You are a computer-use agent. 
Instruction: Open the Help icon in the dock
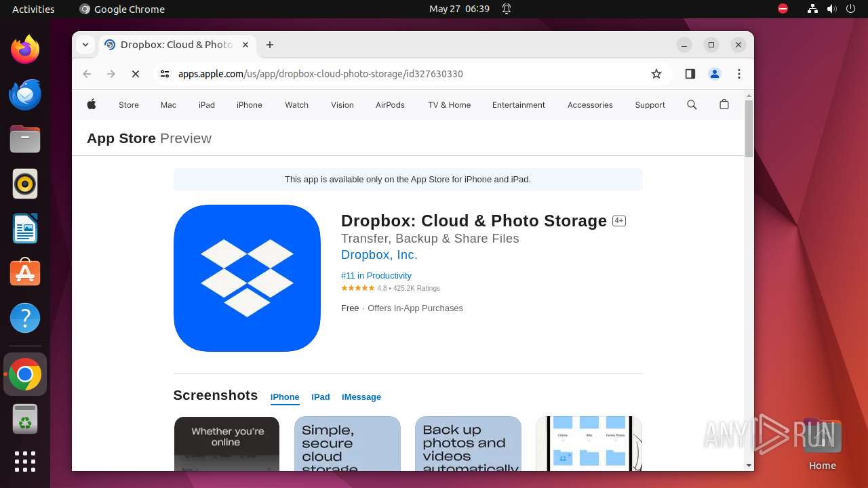tap(25, 318)
